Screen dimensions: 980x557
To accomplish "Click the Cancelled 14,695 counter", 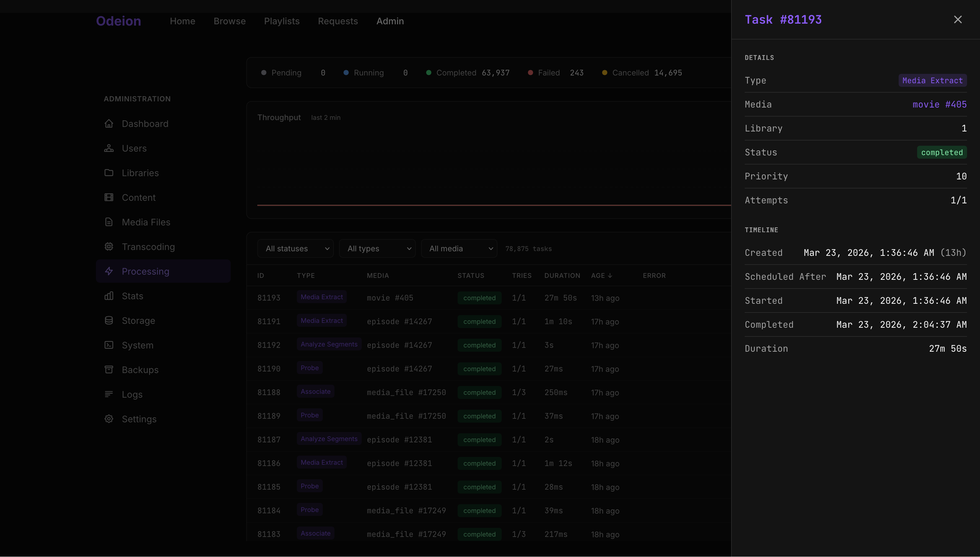I will pyautogui.click(x=642, y=73).
